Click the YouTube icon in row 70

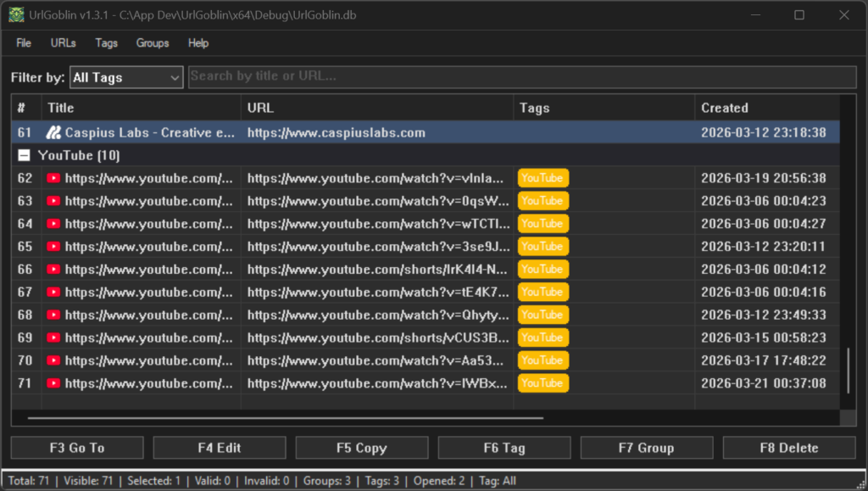(x=54, y=360)
